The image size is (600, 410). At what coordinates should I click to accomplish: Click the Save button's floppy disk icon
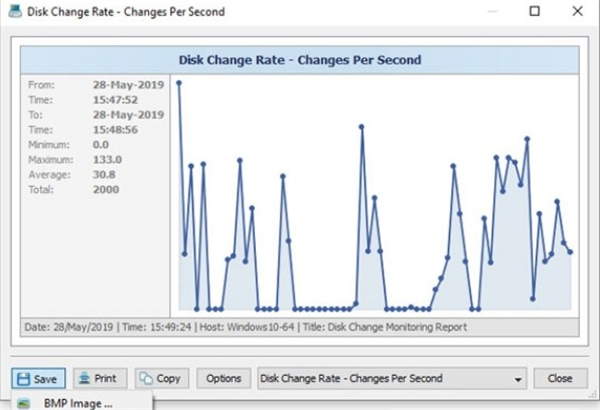tap(23, 379)
